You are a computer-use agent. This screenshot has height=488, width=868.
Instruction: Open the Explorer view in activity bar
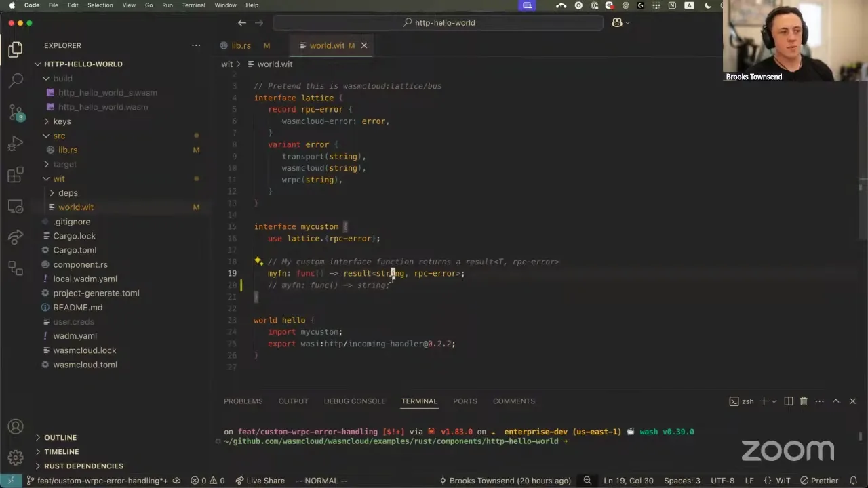16,49
